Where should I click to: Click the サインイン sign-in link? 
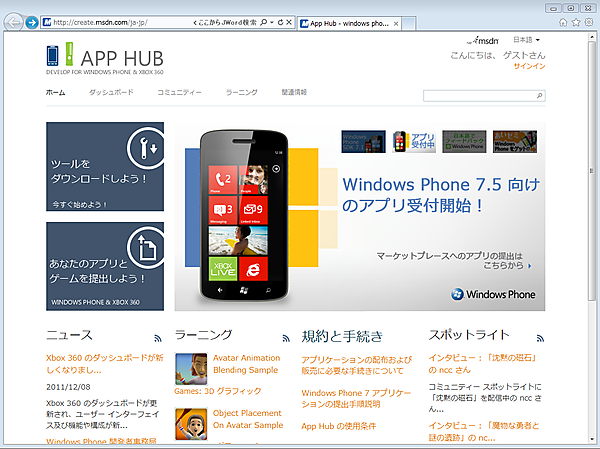[x=529, y=66]
